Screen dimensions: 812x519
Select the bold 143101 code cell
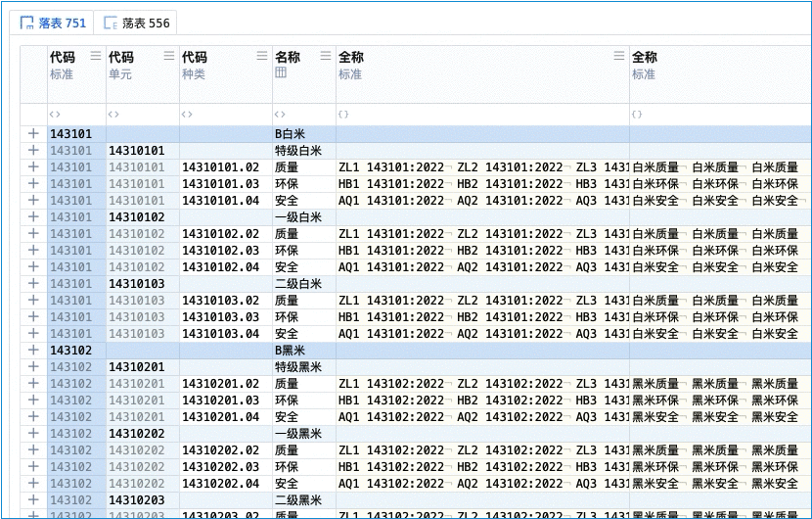click(76, 134)
